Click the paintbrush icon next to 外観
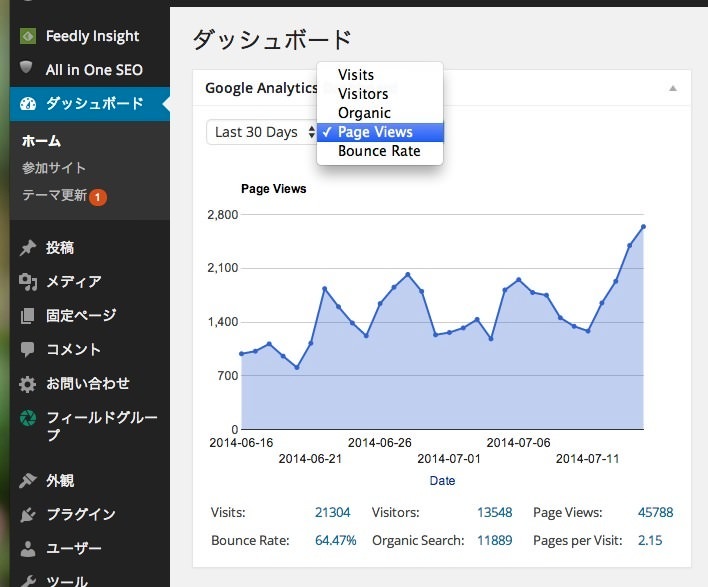This screenshot has height=587, width=708. point(28,480)
